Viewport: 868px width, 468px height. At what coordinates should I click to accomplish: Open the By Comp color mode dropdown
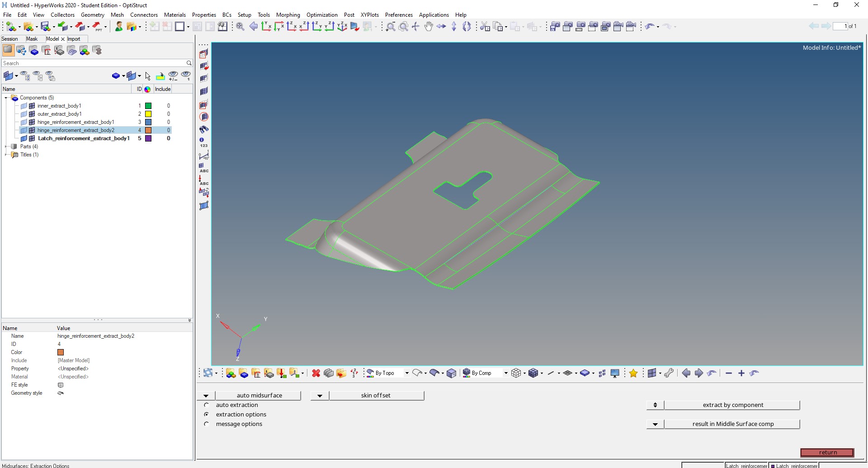pyautogui.click(x=505, y=373)
